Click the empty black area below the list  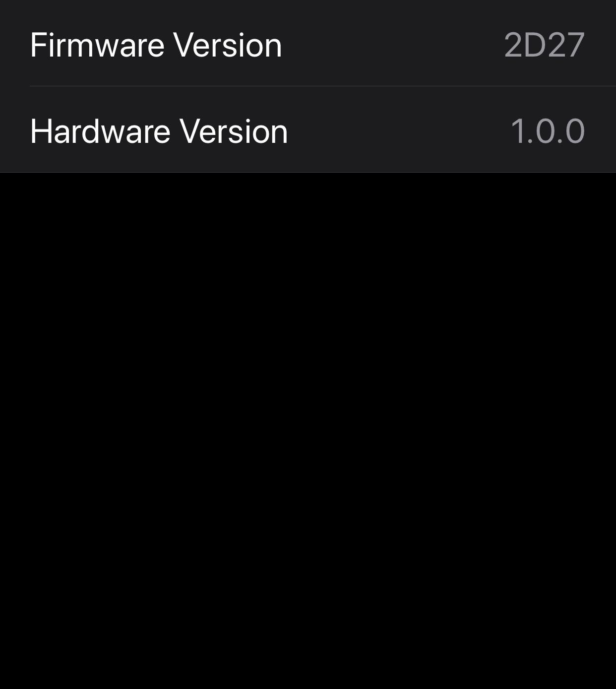pyautogui.click(x=308, y=431)
